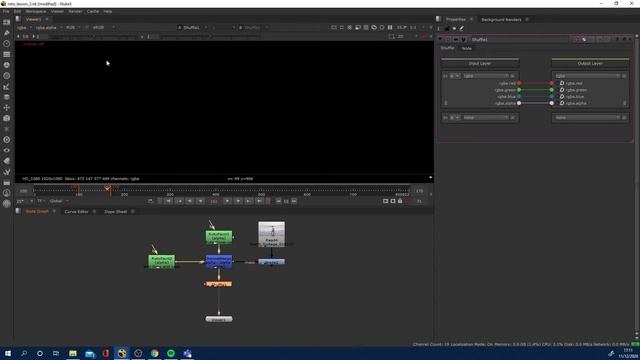Click the timeline playhead marker
This screenshot has height=360, width=640.
[107, 188]
